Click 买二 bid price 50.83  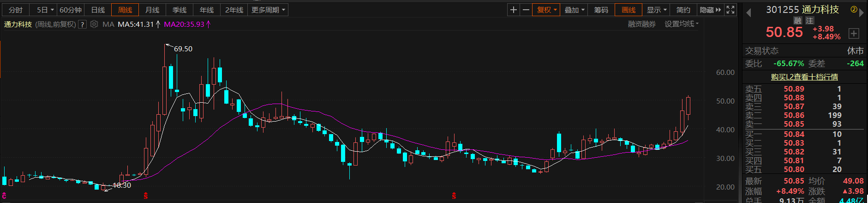click(794, 143)
